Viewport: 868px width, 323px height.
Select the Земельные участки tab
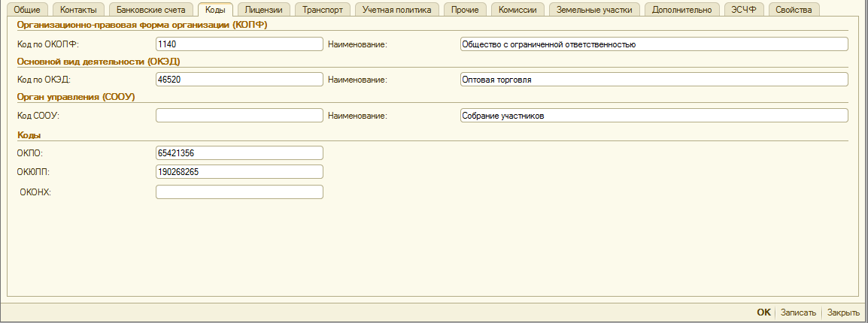[596, 10]
